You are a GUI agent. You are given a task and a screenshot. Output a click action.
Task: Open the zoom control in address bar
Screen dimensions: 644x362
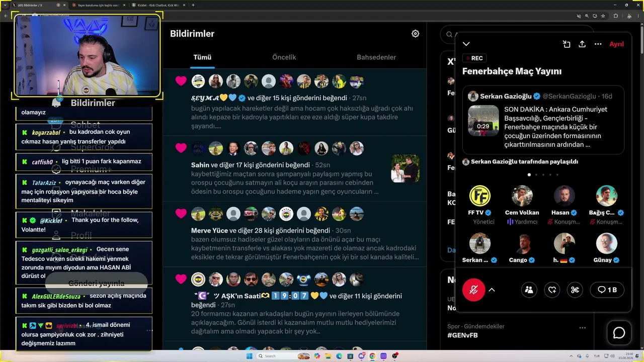coord(587,16)
